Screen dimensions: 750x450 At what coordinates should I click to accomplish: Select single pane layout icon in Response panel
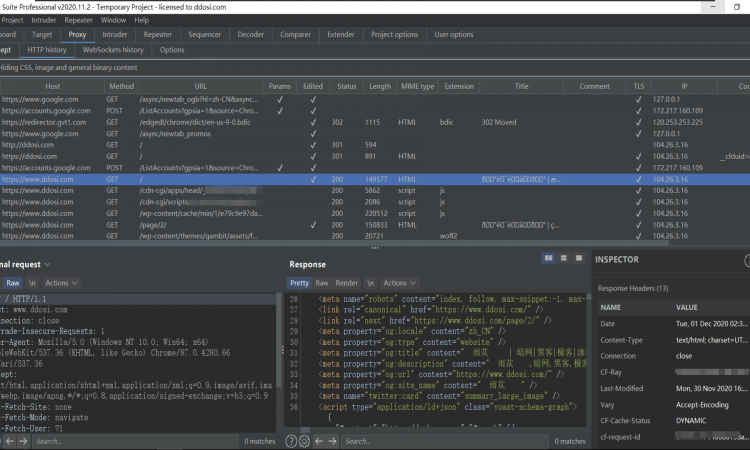tap(579, 258)
